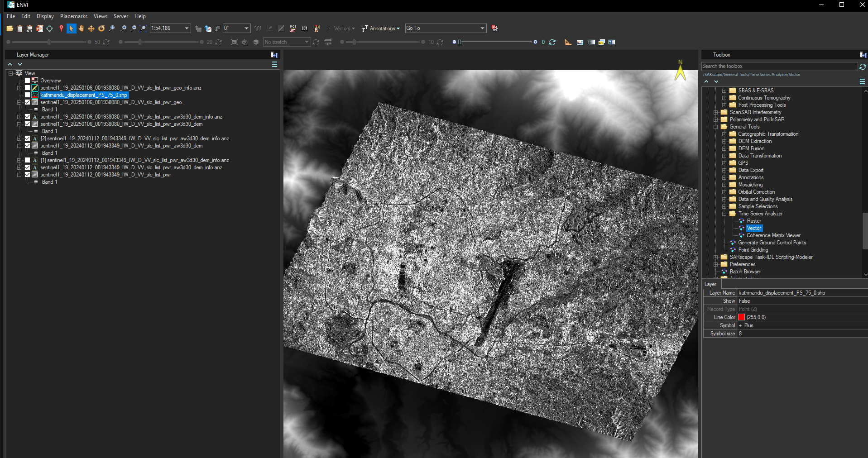Select Coherence Matrix Viewer in Toolbox
The height and width of the screenshot is (458, 868).
773,235
